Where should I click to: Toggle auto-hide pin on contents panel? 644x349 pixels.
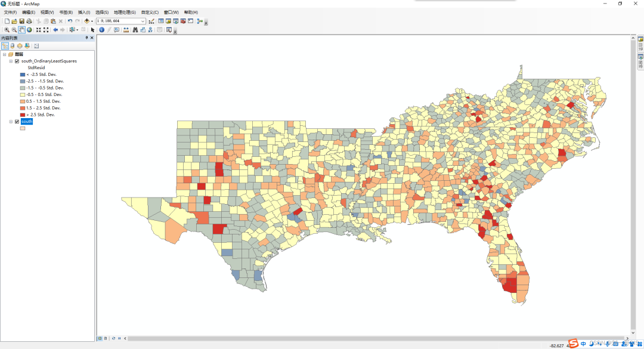[x=86, y=38]
